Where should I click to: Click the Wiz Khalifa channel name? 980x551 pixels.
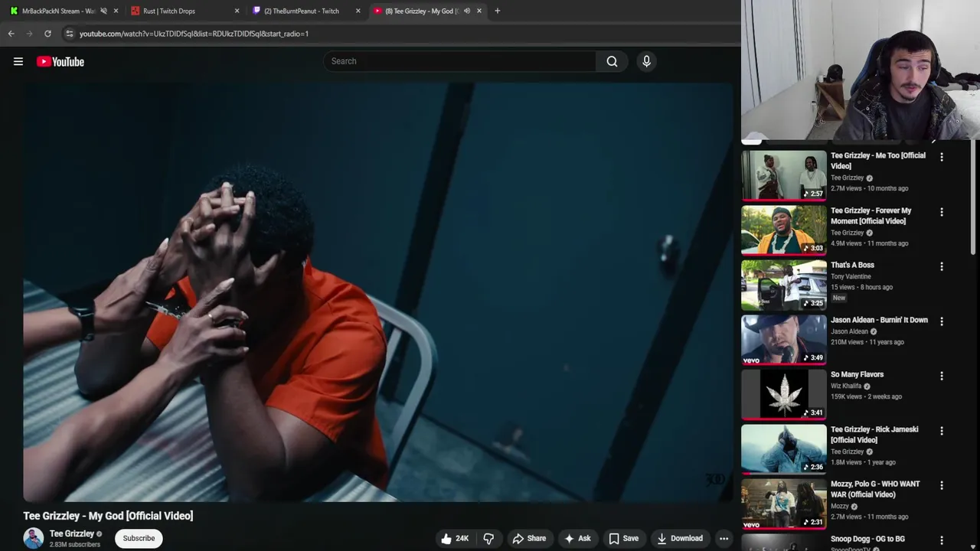[846, 386]
